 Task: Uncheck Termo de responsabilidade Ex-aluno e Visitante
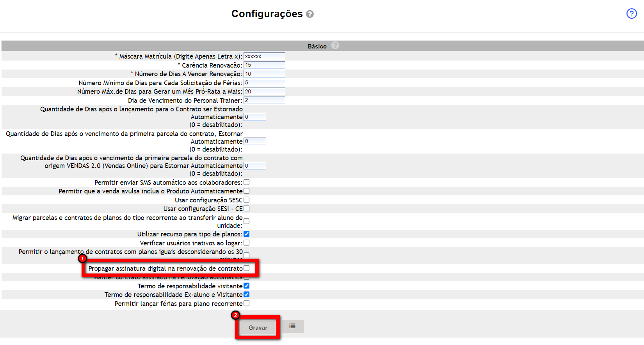(x=247, y=295)
